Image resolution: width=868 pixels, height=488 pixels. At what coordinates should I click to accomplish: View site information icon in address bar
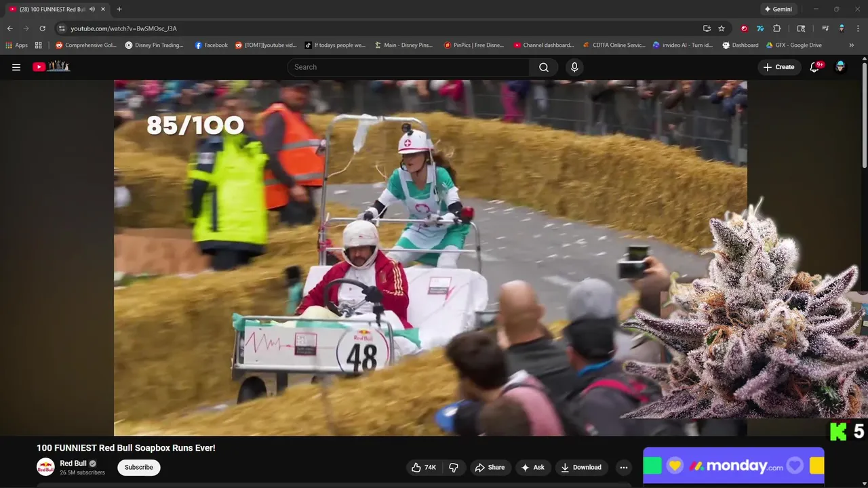[x=62, y=28]
